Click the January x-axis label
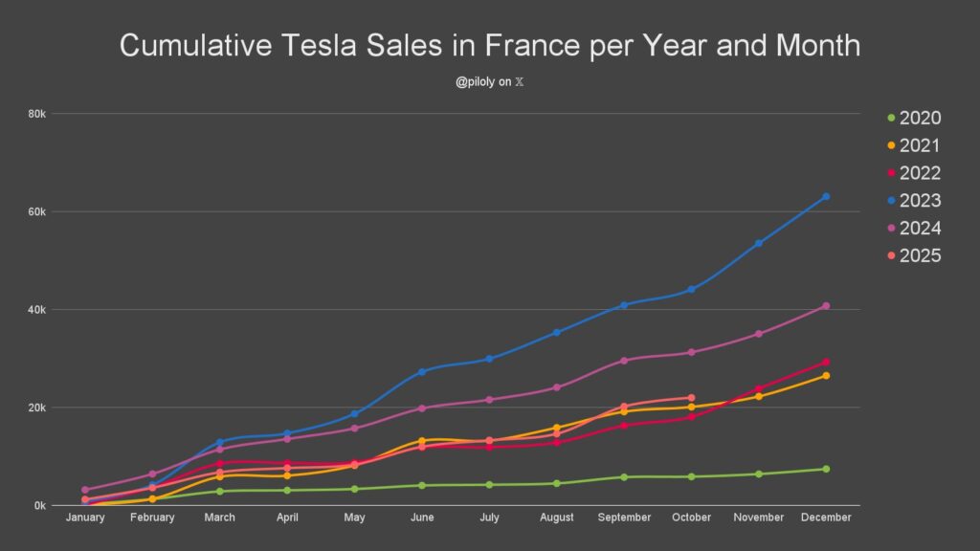This screenshot has width=980, height=551. point(85,518)
